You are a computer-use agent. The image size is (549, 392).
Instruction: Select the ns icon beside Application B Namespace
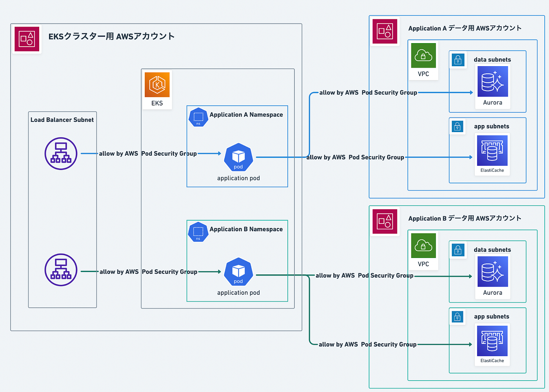[x=198, y=232]
